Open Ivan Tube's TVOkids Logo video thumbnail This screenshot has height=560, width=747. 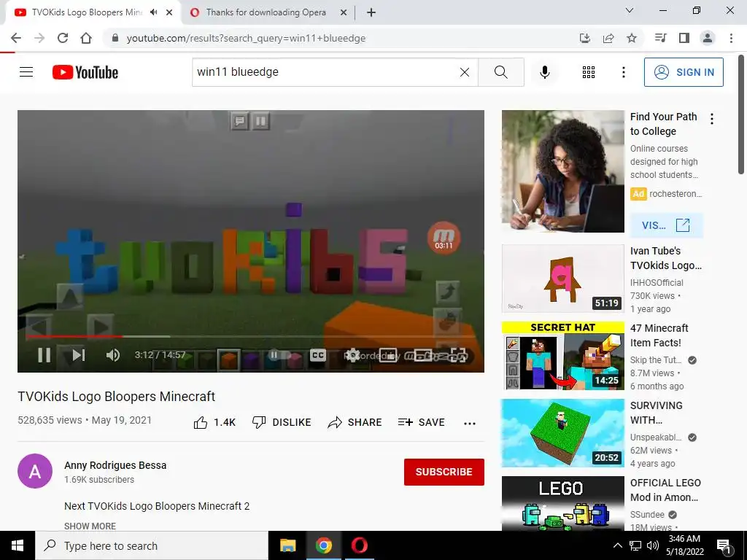562,279
